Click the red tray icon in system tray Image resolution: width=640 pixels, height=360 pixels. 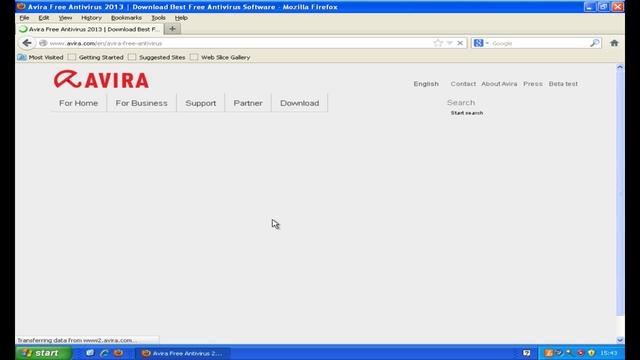(580, 353)
